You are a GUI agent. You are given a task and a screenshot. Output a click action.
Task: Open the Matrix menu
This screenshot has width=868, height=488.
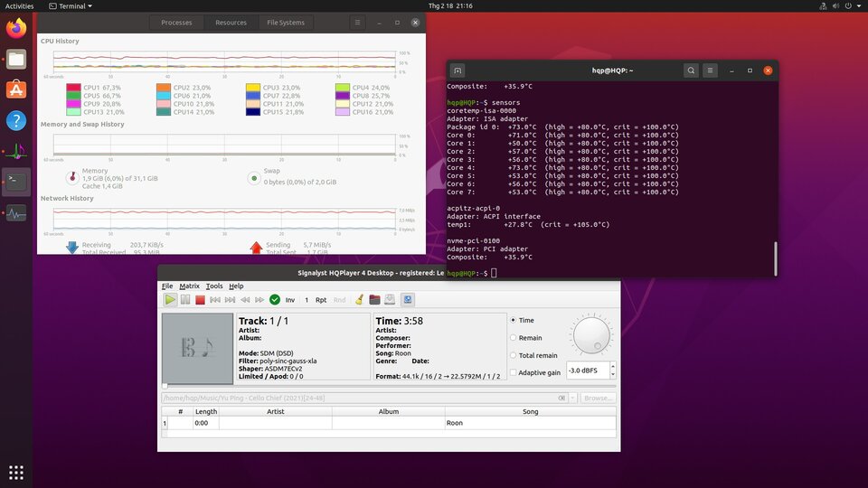coord(189,286)
